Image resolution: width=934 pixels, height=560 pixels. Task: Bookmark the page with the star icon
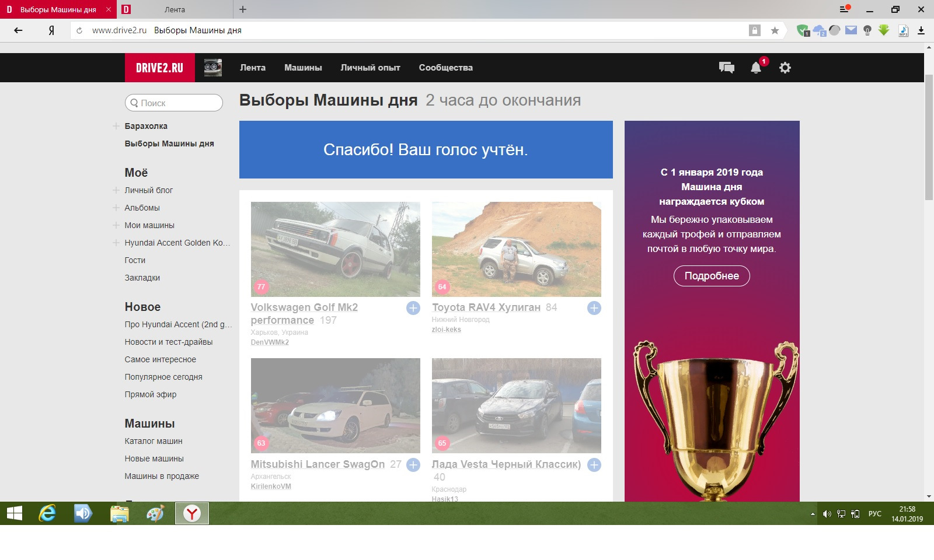(x=775, y=30)
